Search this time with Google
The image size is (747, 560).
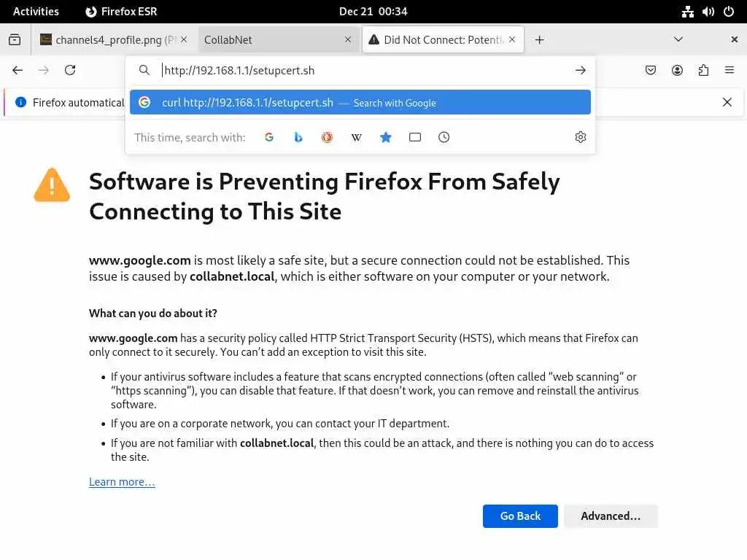coord(269,137)
